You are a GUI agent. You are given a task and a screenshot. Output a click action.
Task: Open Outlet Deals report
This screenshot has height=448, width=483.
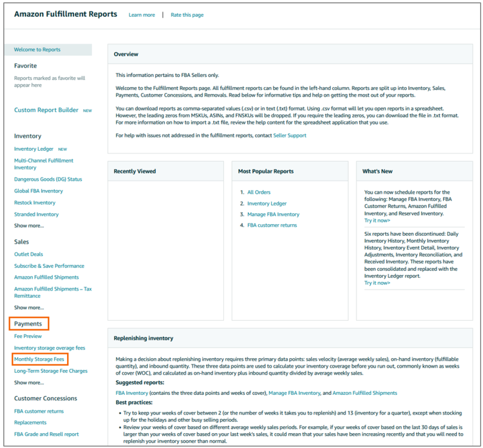[x=29, y=254]
